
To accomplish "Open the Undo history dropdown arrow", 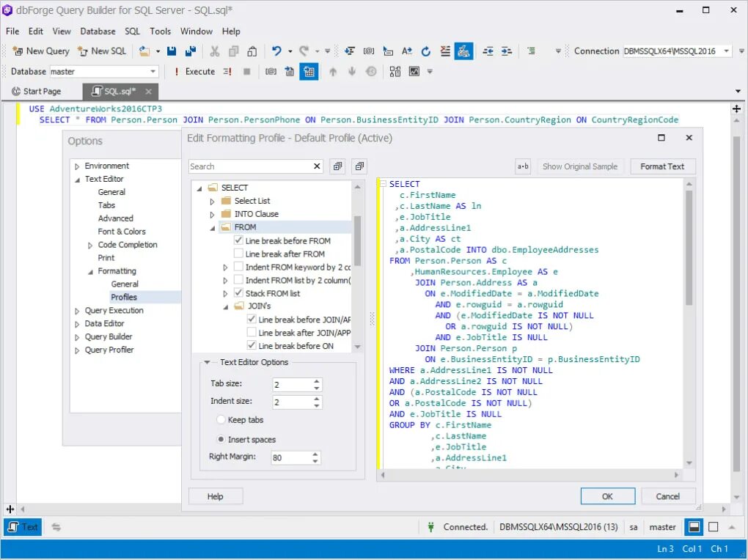I will (x=290, y=51).
